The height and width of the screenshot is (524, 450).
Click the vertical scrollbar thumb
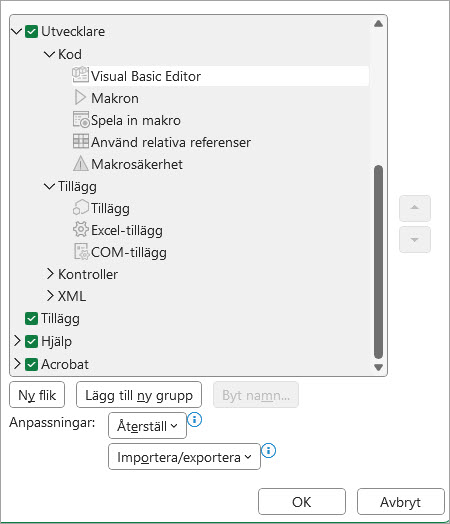(x=379, y=262)
